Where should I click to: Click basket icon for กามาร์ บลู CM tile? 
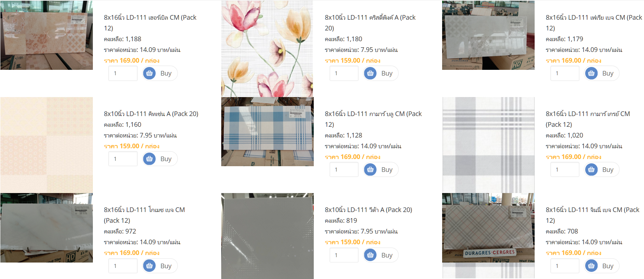tap(370, 169)
